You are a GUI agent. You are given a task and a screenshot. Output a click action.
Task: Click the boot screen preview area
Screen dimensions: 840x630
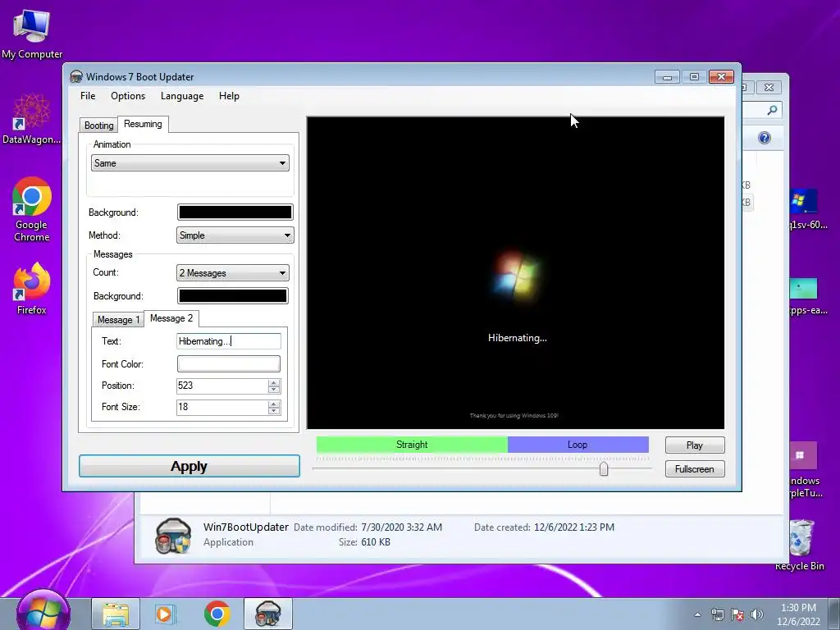[515, 272]
